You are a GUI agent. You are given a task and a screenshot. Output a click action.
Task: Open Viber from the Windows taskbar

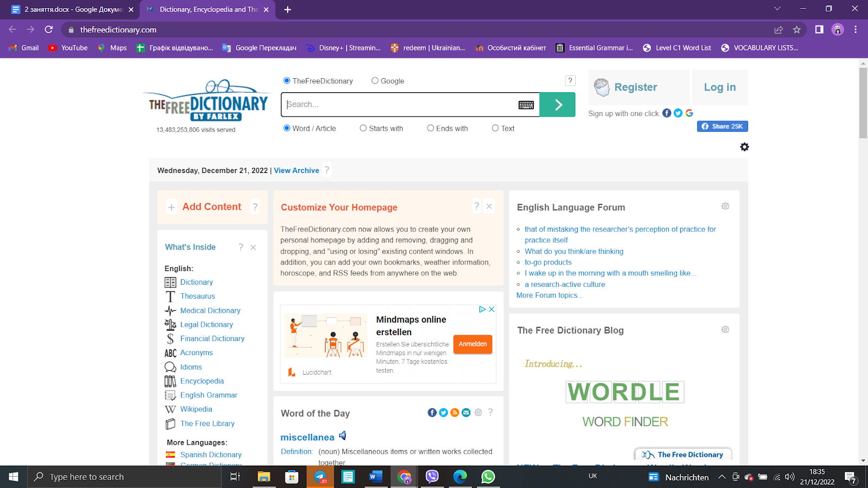432,477
